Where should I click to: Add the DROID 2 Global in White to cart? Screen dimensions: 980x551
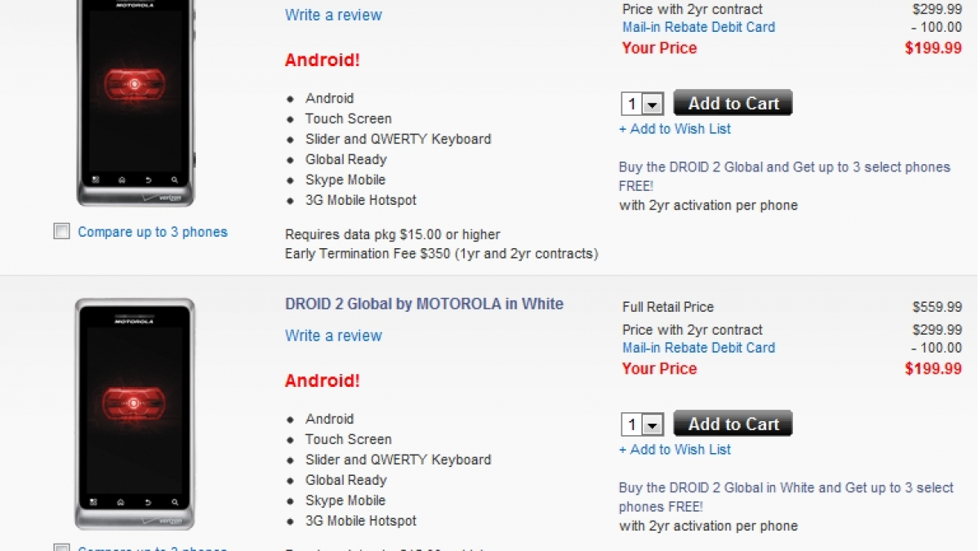[733, 424]
